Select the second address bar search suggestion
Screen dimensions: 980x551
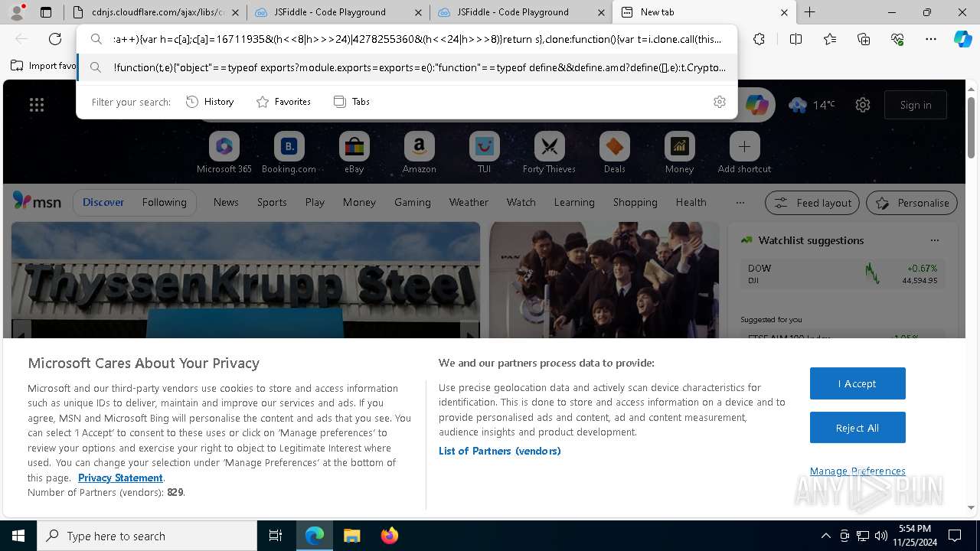pyautogui.click(x=407, y=67)
